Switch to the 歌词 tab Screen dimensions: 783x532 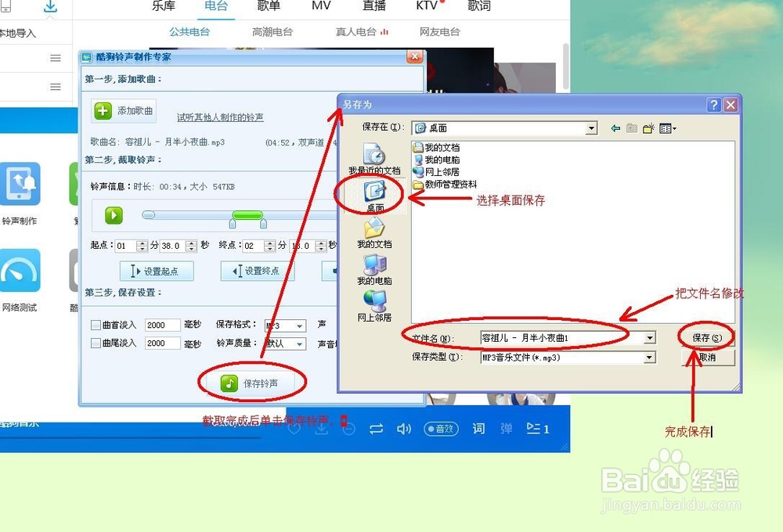point(479,6)
